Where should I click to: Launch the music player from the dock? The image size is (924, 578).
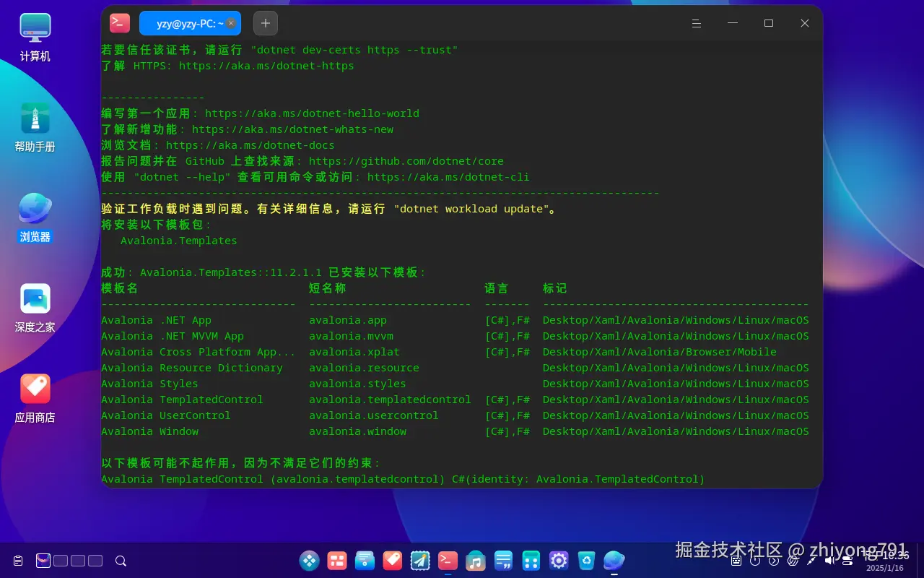476,560
